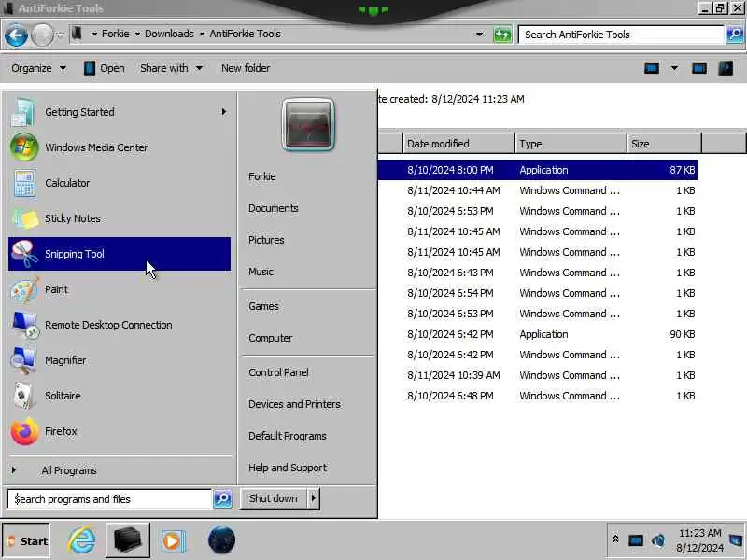
Task: Change the view with the views icon
Action: point(651,68)
